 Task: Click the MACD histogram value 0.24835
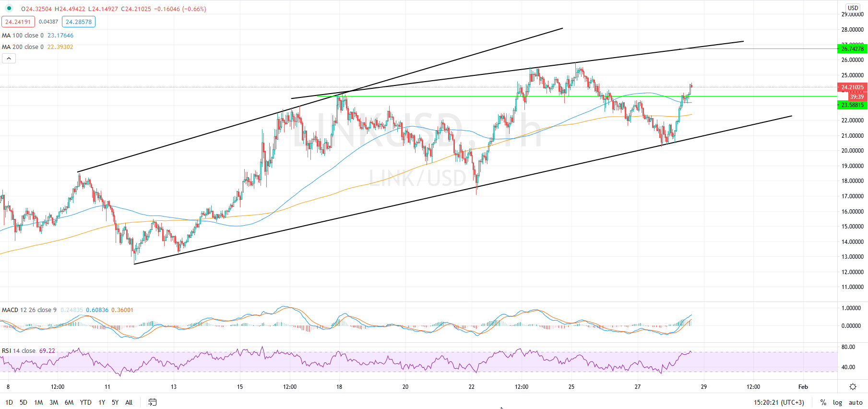point(71,310)
